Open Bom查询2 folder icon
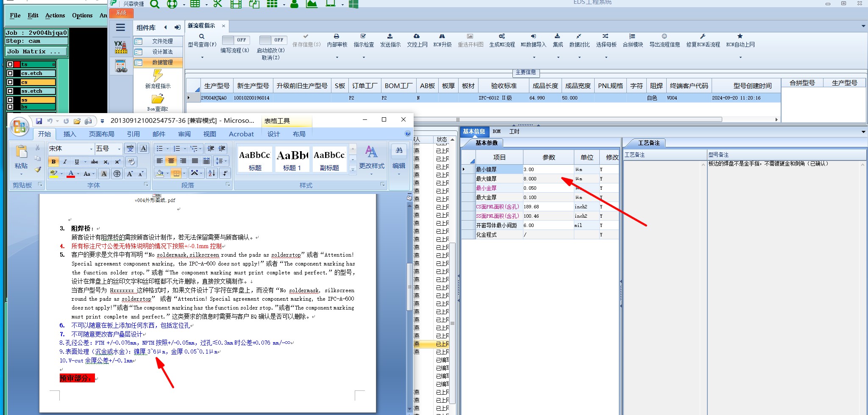Image resolution: width=868 pixels, height=415 pixels. coord(158,99)
